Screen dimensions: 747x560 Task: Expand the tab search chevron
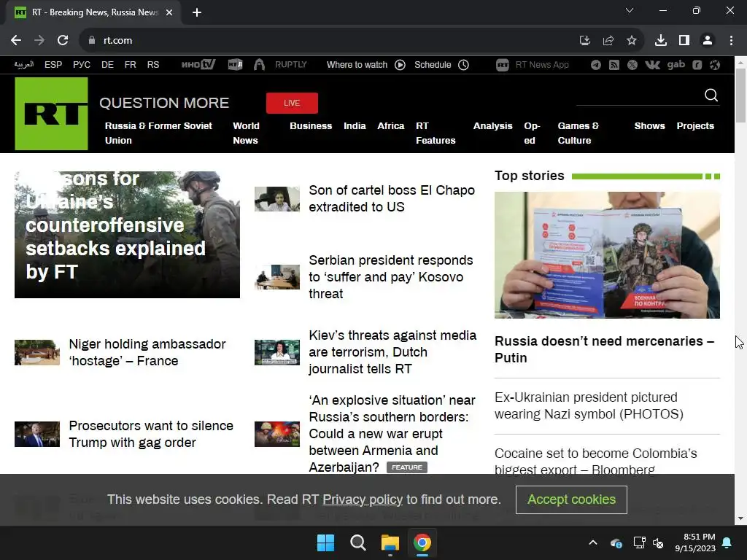[x=630, y=10]
